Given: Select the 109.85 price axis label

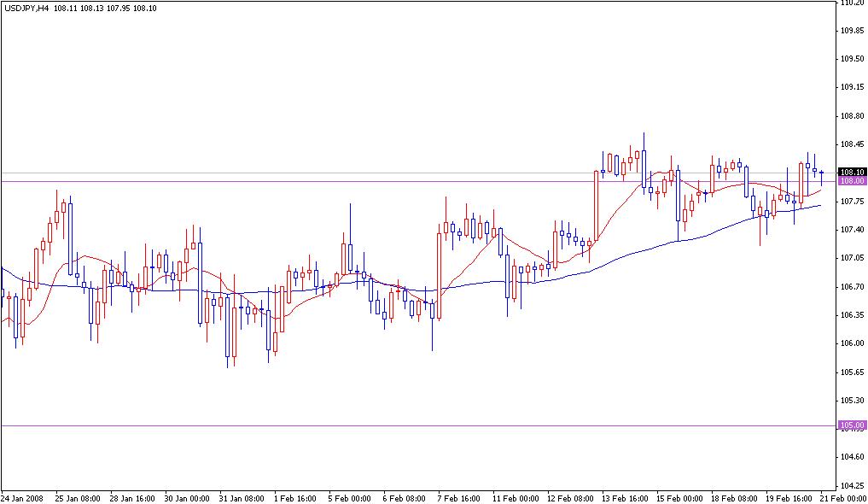Looking at the screenshot, I should (x=853, y=31).
